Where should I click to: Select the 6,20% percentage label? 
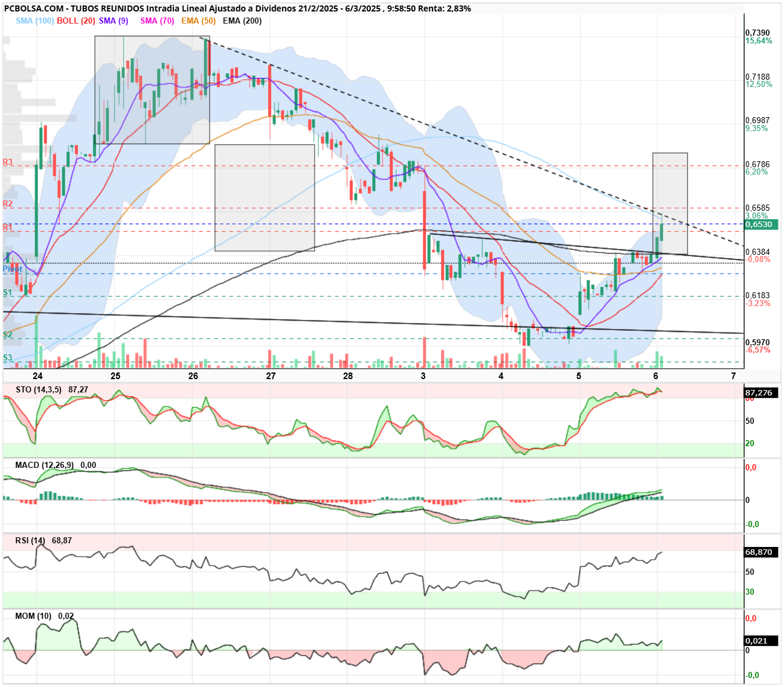757,172
